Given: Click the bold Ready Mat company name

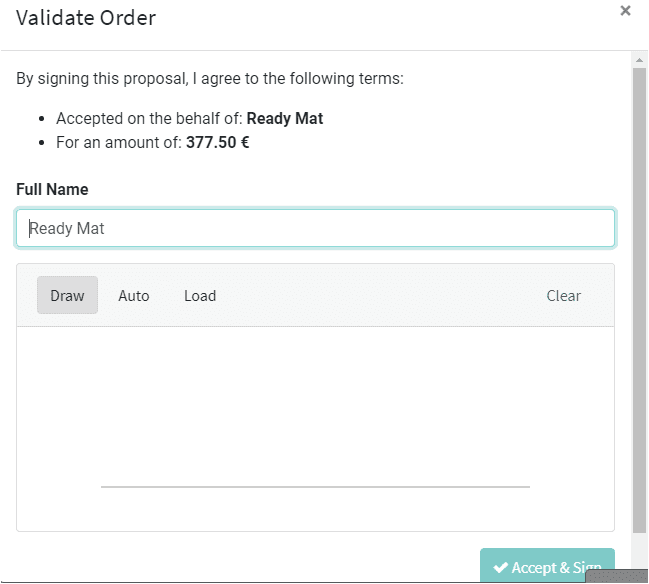Looking at the screenshot, I should click(285, 118).
